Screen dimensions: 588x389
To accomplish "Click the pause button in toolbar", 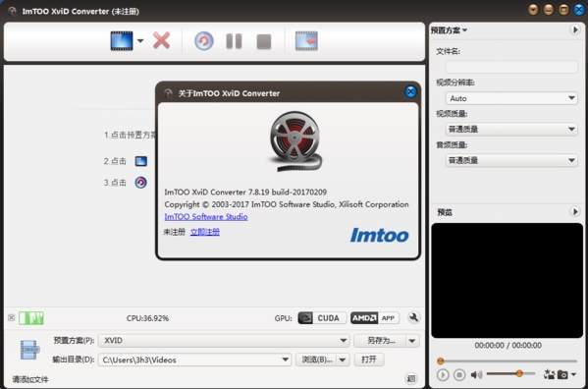I will (x=234, y=41).
